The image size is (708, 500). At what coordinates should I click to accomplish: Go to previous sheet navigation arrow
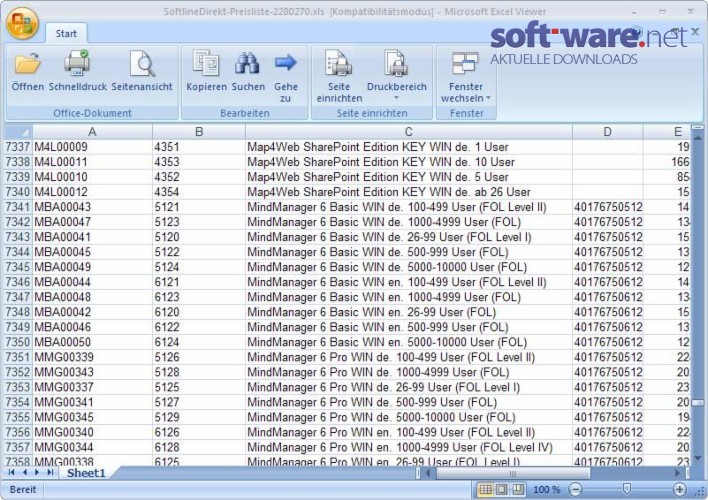(x=25, y=472)
